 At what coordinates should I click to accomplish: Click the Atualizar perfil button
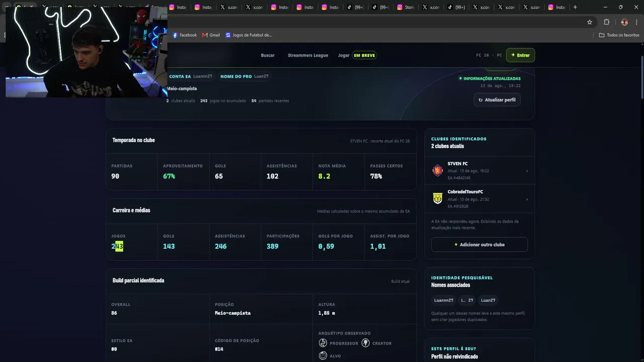497,100
